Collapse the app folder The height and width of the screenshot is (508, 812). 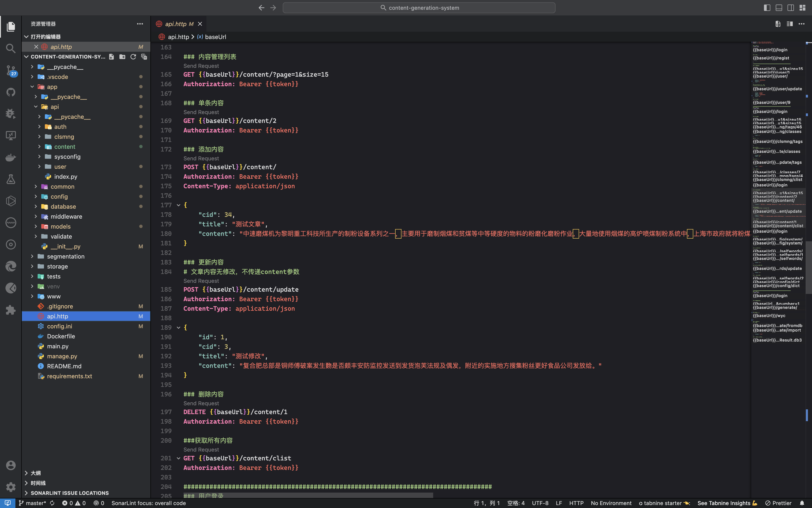tap(32, 87)
